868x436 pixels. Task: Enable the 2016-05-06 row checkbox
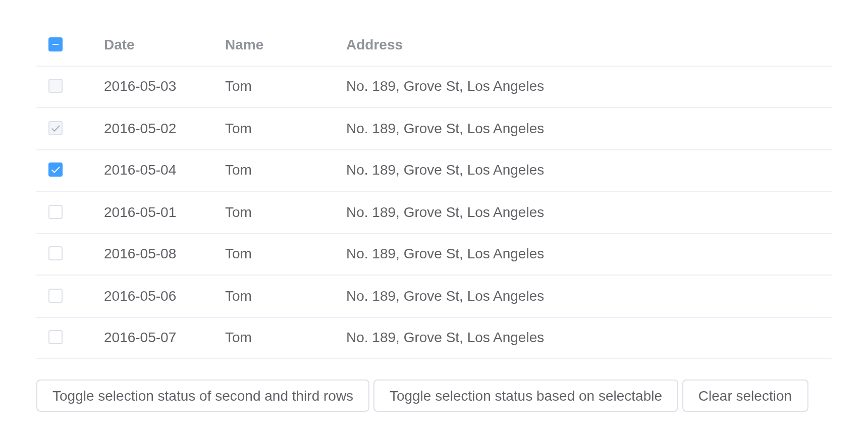56,296
